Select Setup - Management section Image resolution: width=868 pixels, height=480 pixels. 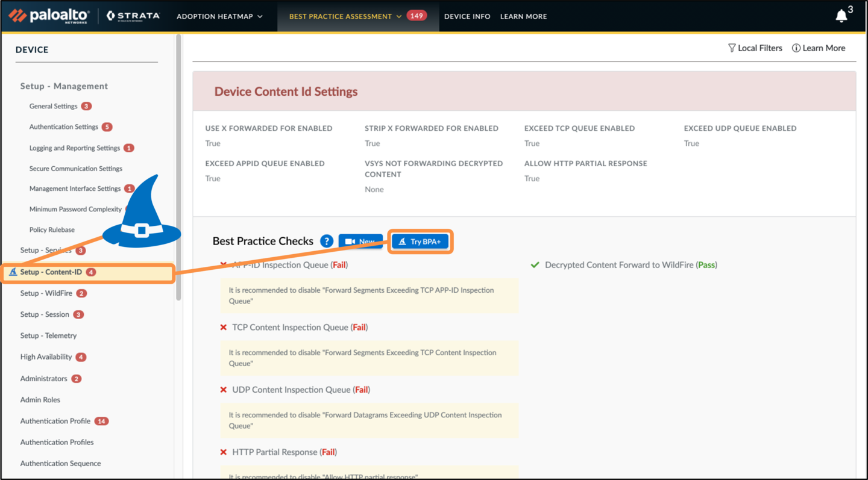pos(64,86)
